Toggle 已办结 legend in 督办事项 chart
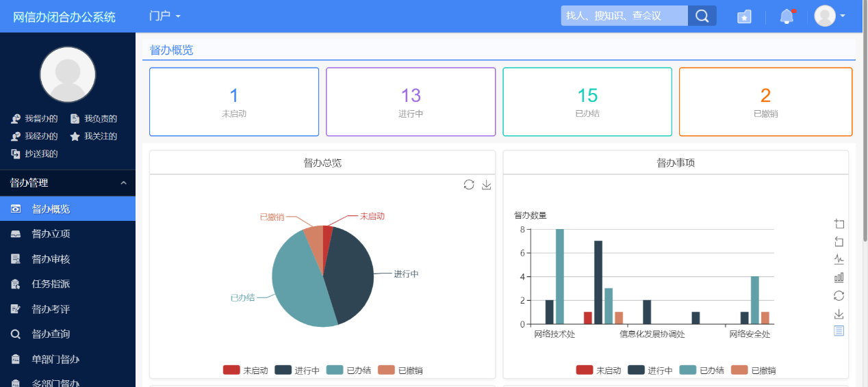This screenshot has width=868, height=387. coord(702,370)
